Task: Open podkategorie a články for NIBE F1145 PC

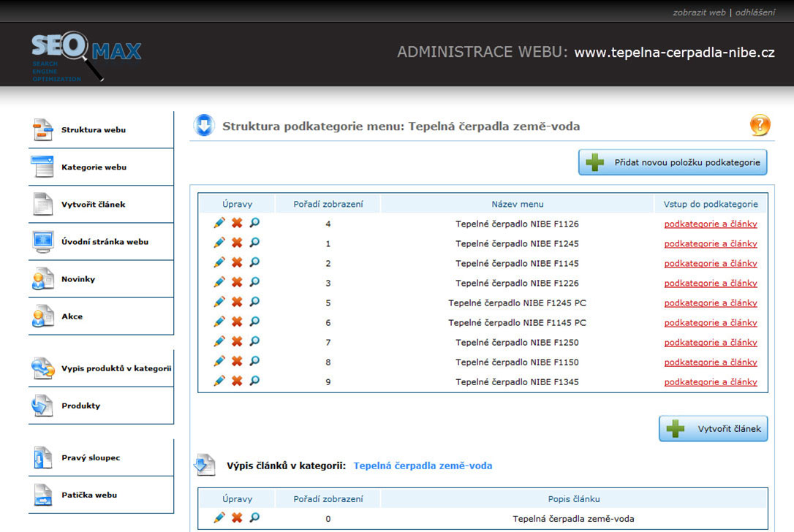Action: pos(711,322)
